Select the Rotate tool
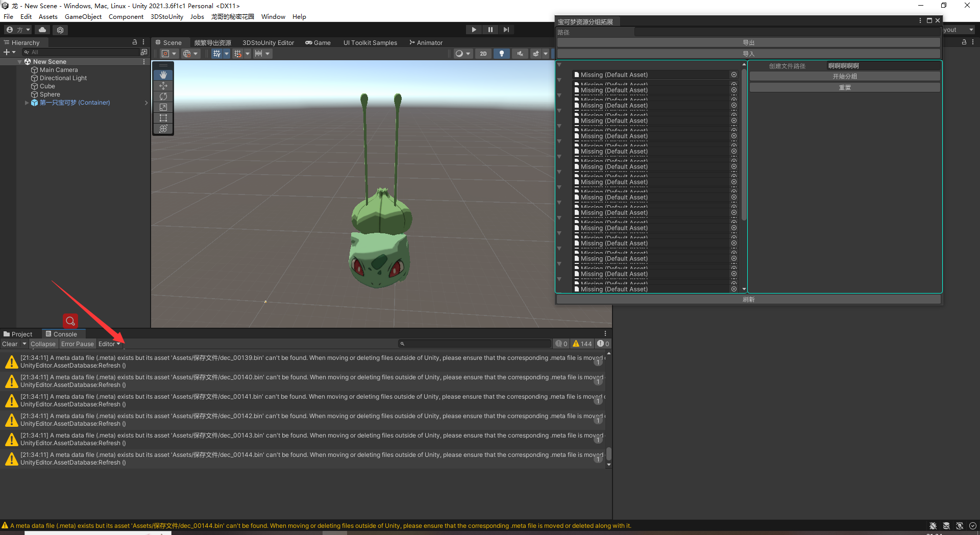Image resolution: width=980 pixels, height=535 pixels. click(x=163, y=96)
